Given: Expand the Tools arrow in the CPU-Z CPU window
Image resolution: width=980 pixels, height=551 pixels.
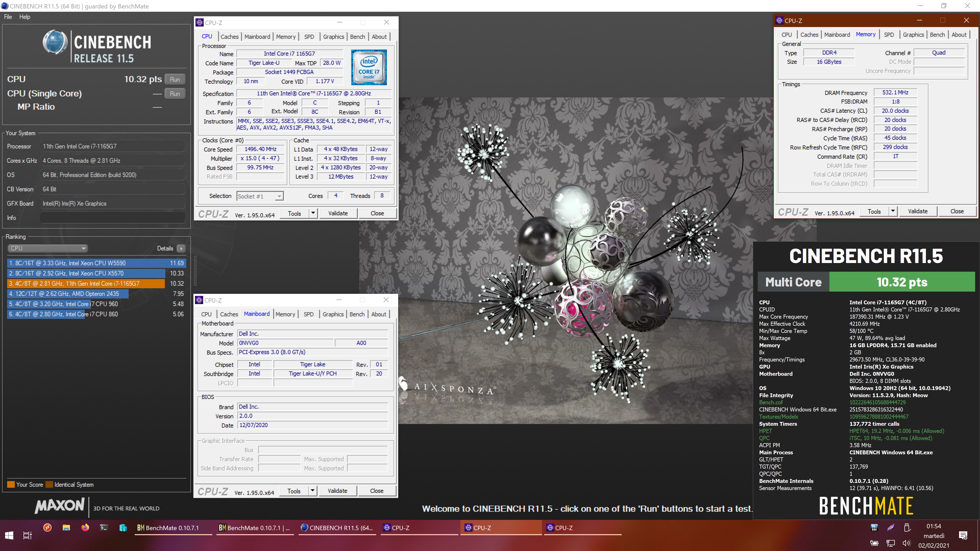Looking at the screenshot, I should coord(313,213).
